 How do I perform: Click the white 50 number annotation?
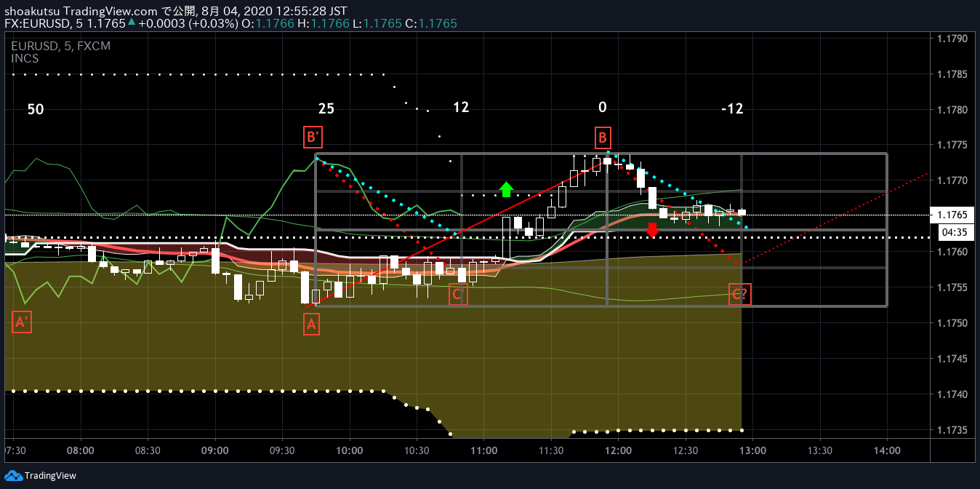click(x=36, y=110)
